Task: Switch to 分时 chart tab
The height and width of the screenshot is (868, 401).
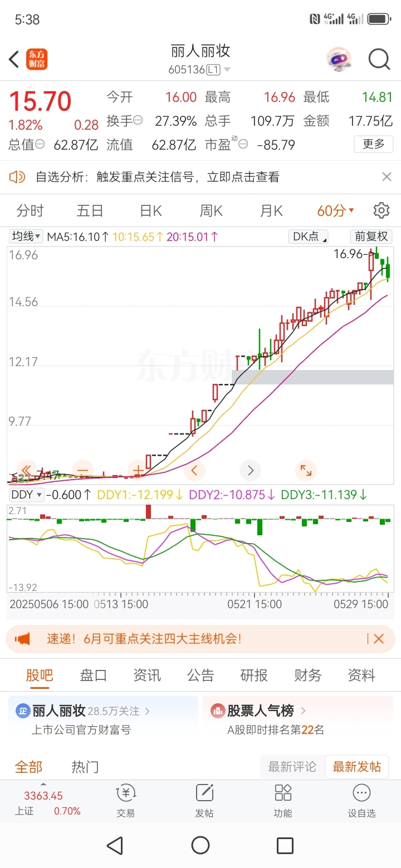Action: 30,211
